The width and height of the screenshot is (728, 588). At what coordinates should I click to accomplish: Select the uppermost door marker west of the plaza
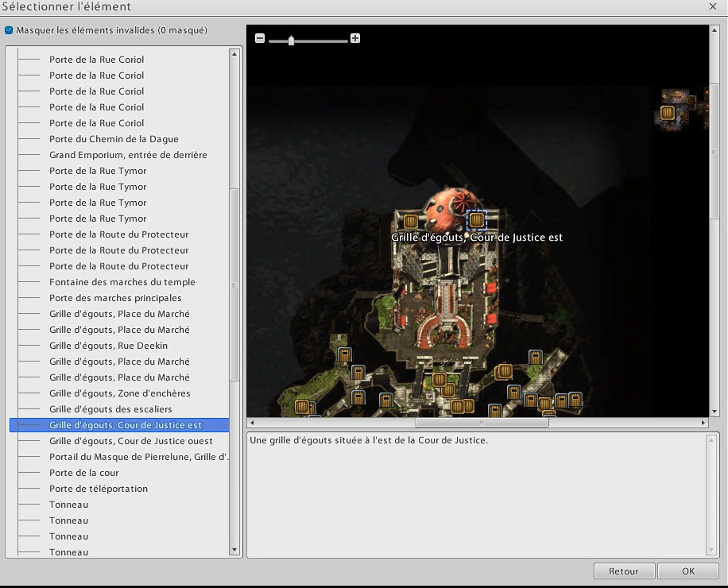coord(344,355)
